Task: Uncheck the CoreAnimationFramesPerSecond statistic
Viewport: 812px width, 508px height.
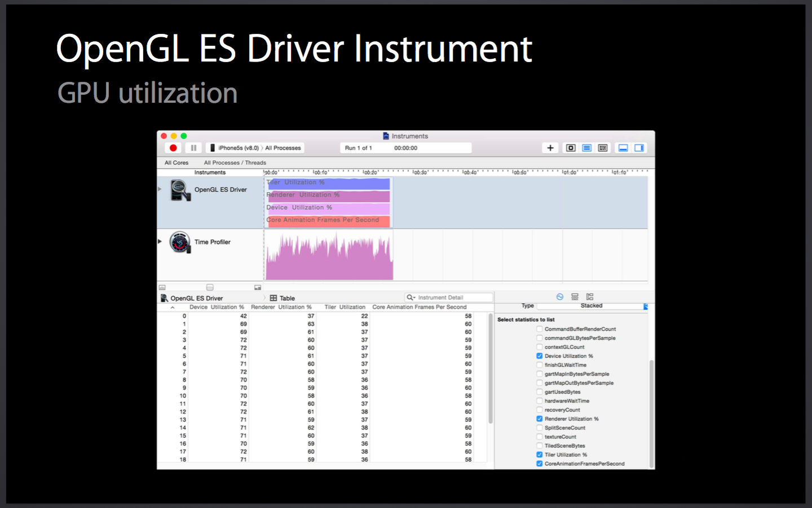Action: point(540,464)
